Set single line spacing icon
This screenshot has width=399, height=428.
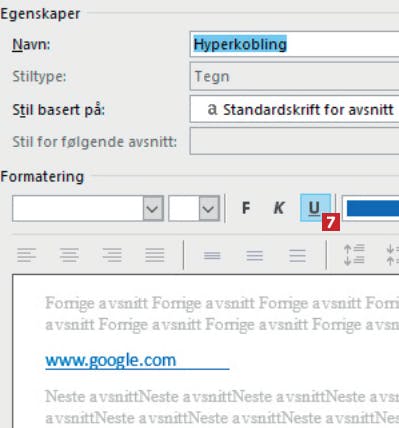click(x=212, y=256)
